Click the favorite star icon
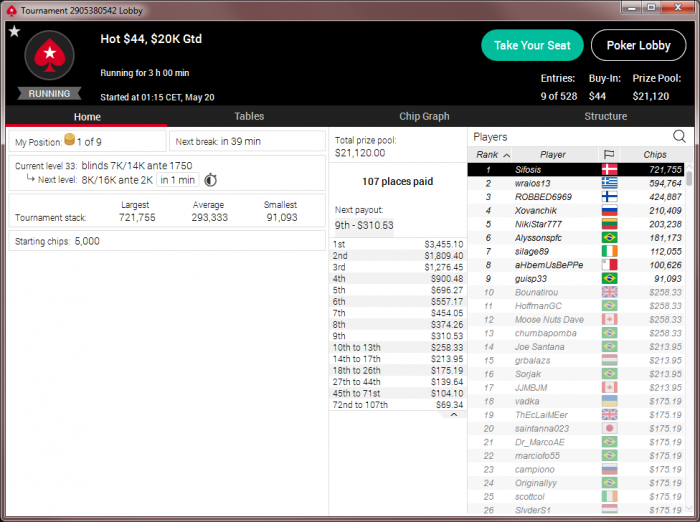The width and height of the screenshot is (700, 522). [x=14, y=31]
